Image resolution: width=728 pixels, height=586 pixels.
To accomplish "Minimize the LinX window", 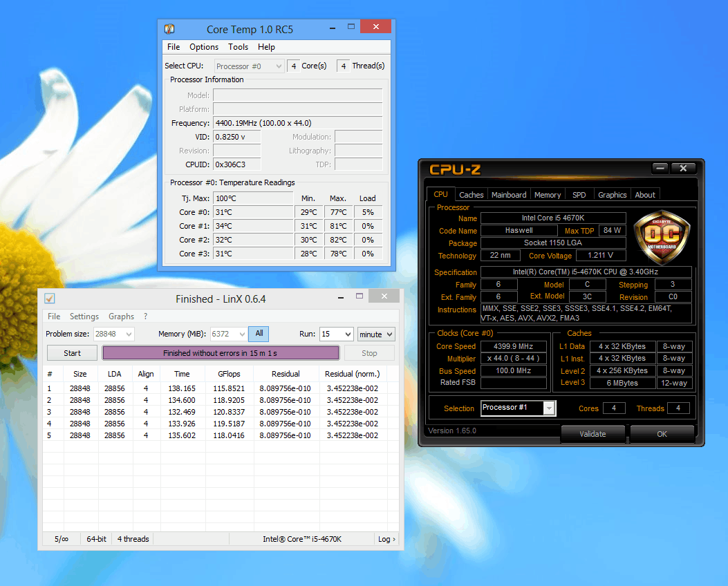I will pos(341,297).
